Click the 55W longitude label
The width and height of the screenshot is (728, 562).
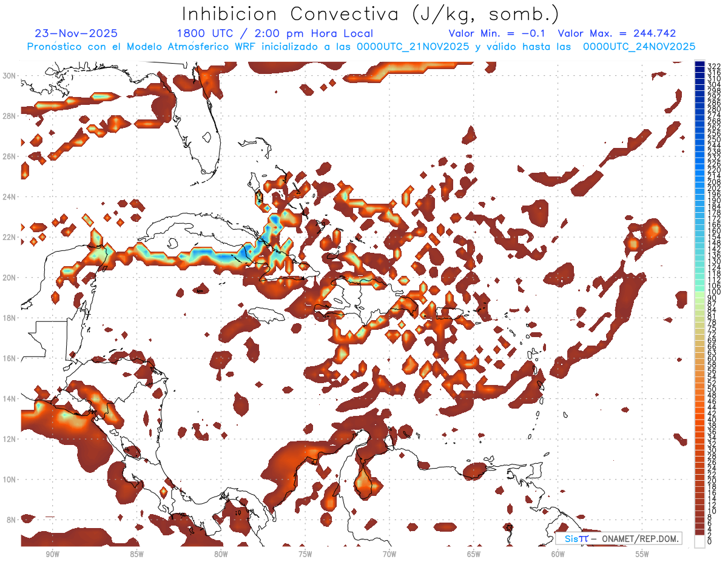[642, 554]
